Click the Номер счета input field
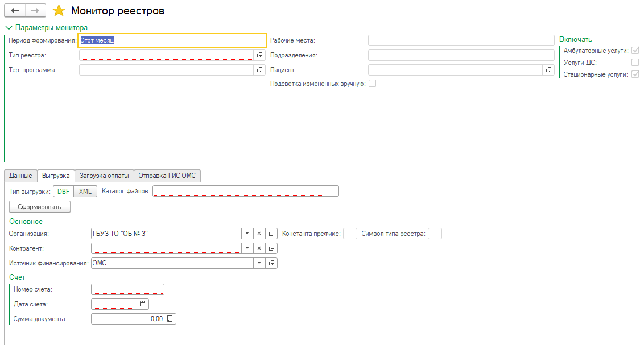The height and width of the screenshot is (345, 644). [127, 289]
